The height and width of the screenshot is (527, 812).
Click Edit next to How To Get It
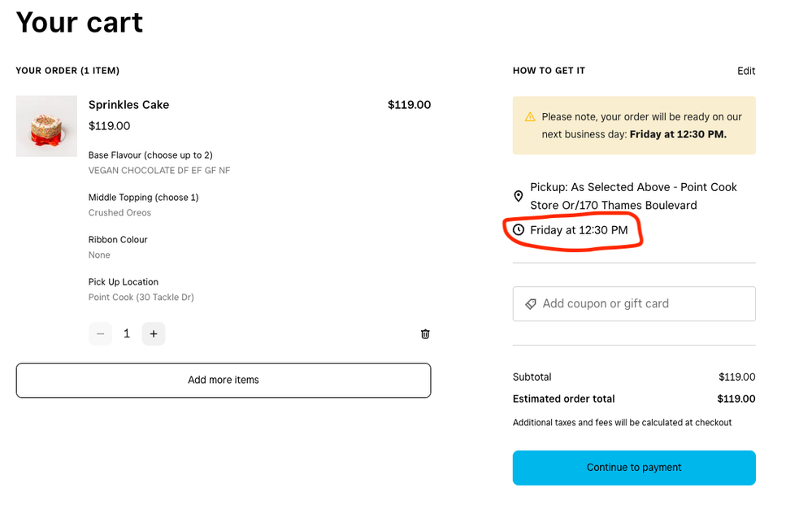(746, 71)
